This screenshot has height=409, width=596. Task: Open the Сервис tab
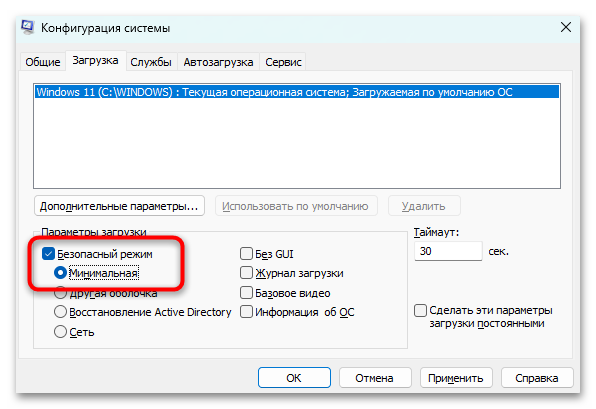pos(283,62)
